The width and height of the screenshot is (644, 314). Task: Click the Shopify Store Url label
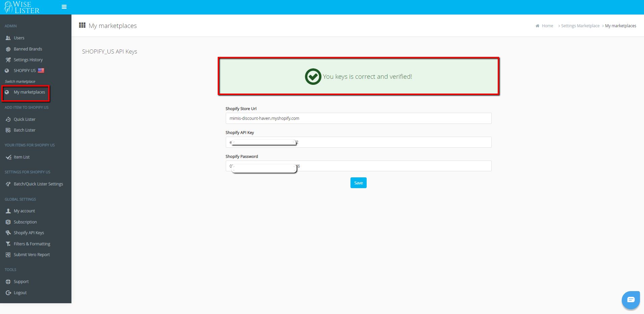click(x=241, y=109)
